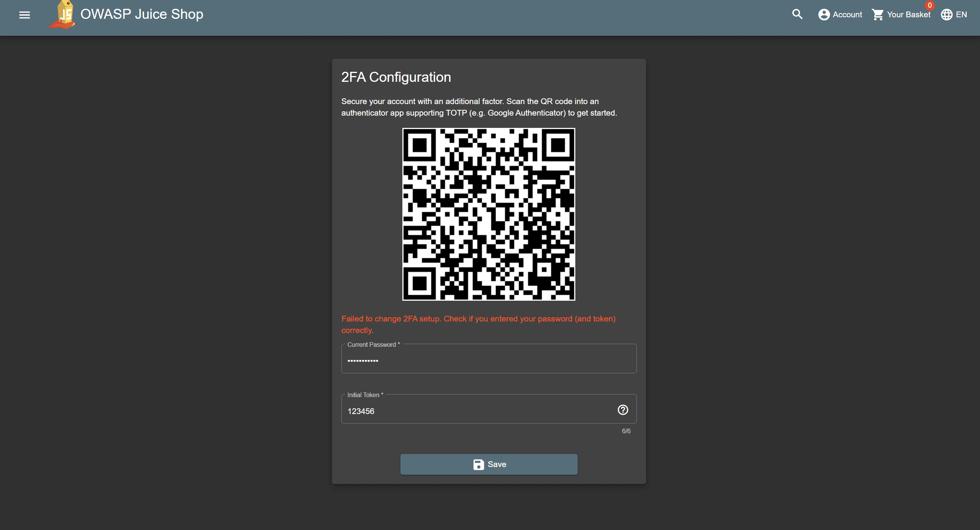Viewport: 980px width, 530px height.
Task: Click the Juice Shop logo icon
Action: [63, 15]
